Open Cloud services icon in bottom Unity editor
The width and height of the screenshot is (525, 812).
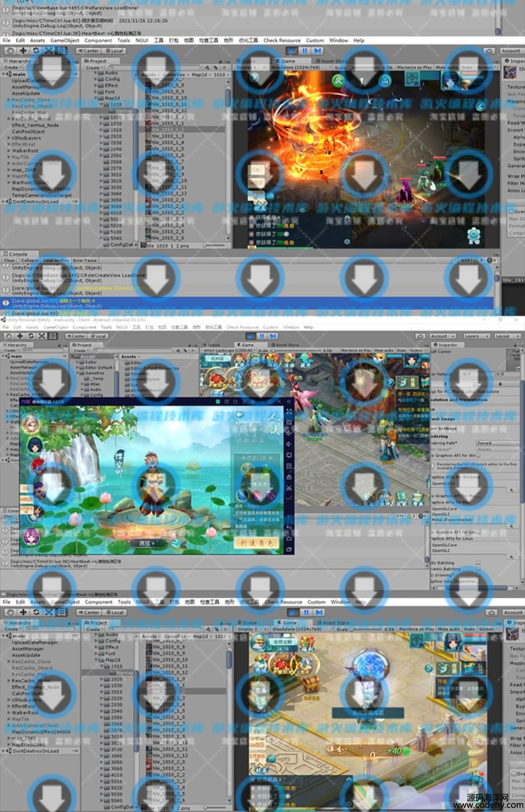pos(491,613)
